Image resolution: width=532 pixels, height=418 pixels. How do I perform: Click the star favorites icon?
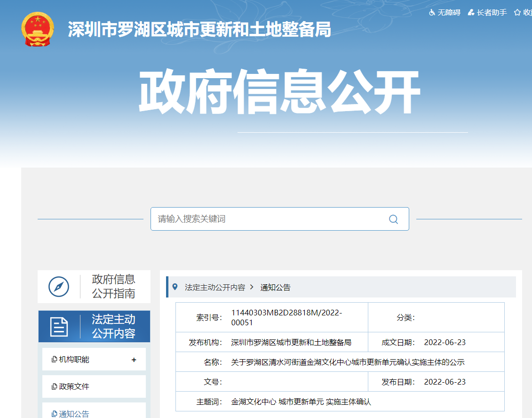pos(517,13)
